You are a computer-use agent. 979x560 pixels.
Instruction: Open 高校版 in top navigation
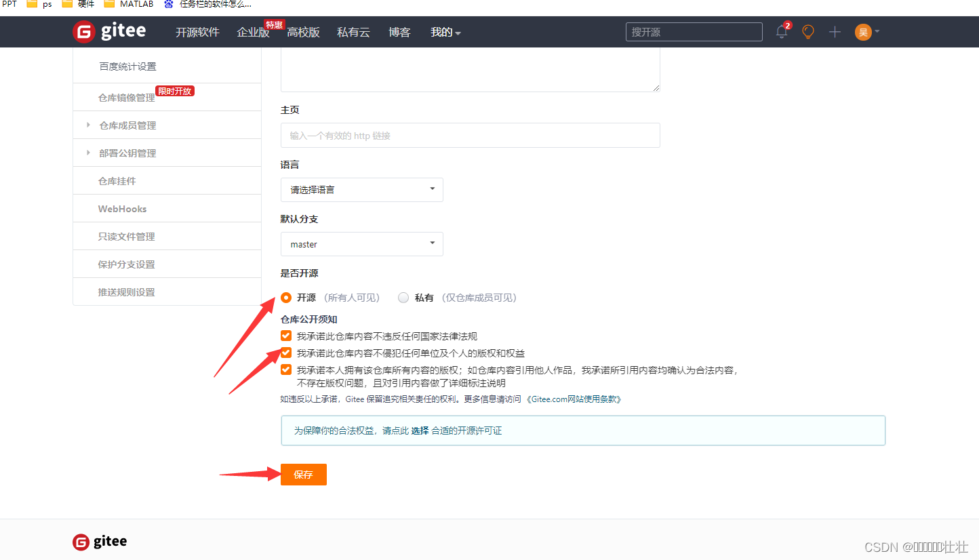tap(303, 32)
